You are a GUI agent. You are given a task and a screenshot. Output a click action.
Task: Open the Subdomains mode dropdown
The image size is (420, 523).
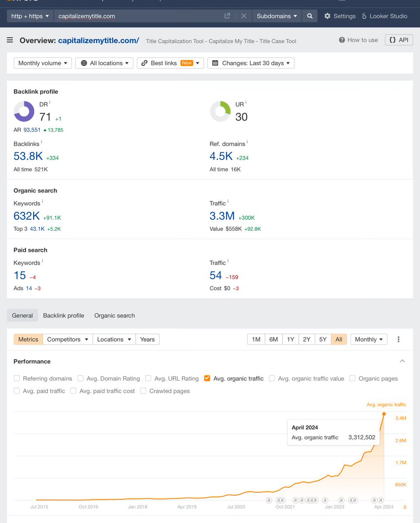(x=277, y=16)
